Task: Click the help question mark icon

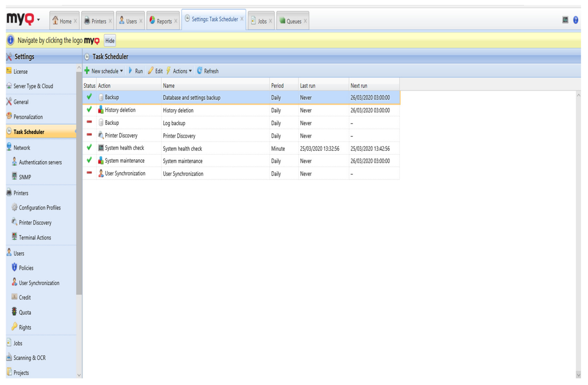Action: 575,20
